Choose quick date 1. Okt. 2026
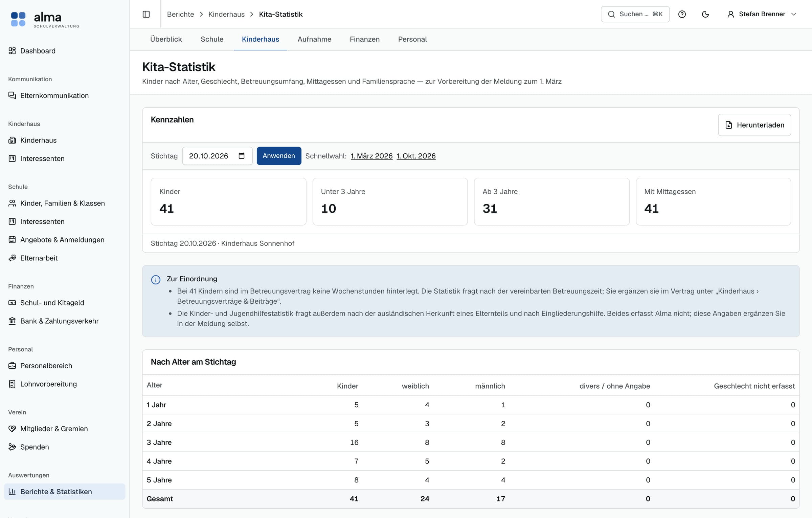 [416, 156]
